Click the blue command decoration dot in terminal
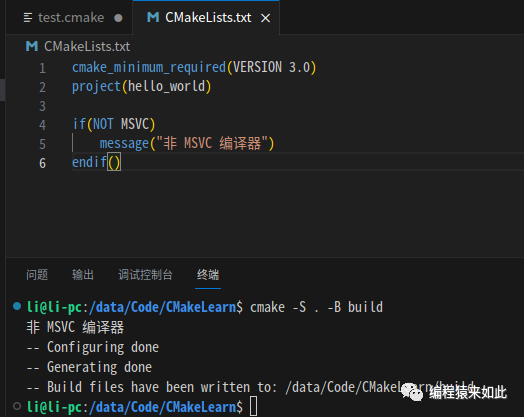 pos(17,306)
